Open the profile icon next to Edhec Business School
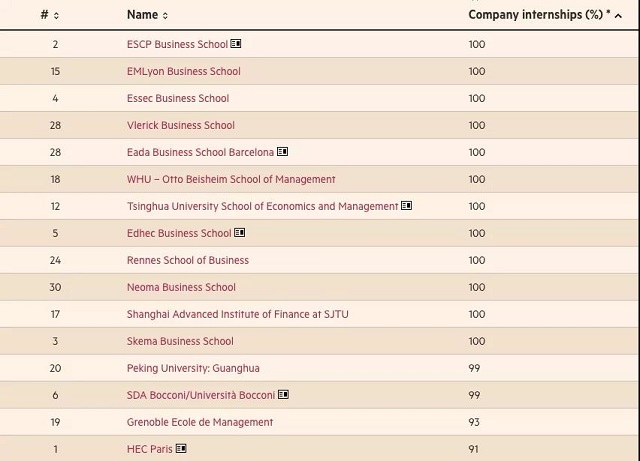This screenshot has height=461, width=640. (x=240, y=232)
